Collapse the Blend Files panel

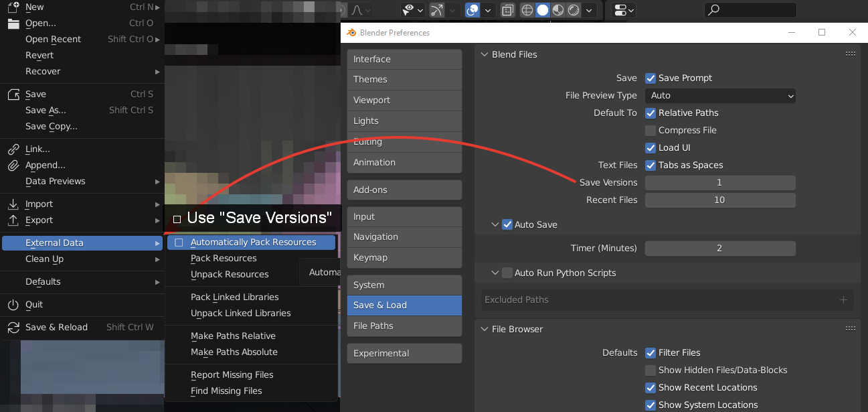coord(485,54)
